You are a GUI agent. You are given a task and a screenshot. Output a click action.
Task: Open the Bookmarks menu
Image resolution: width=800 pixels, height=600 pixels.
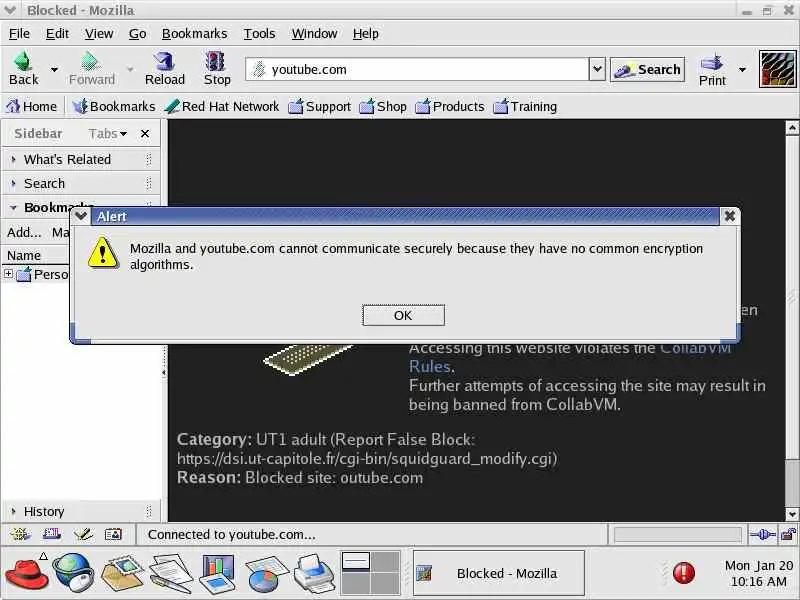(194, 34)
